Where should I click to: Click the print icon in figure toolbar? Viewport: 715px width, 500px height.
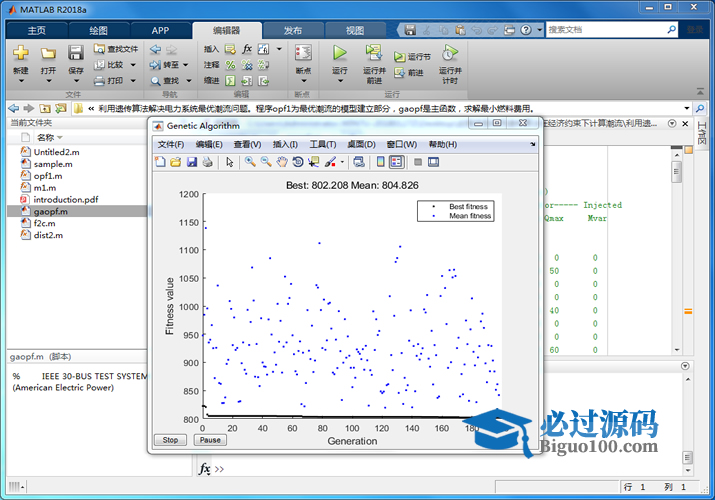click(x=207, y=162)
